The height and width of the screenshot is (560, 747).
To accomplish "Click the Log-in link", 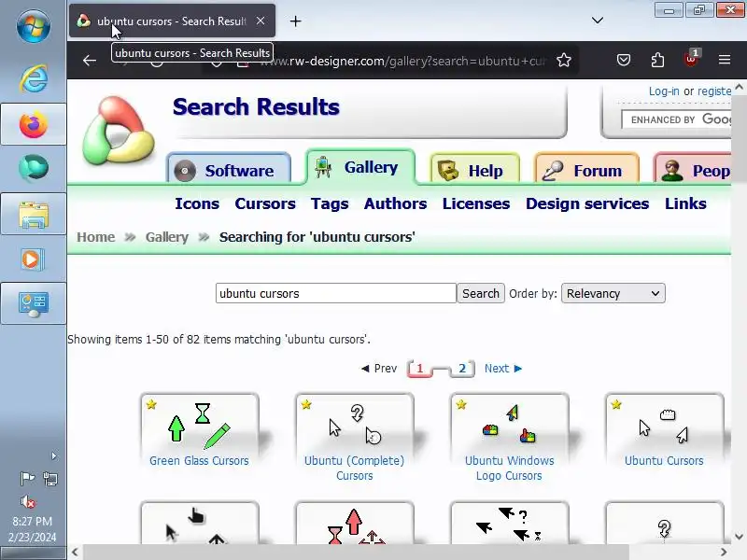I will [x=664, y=91].
